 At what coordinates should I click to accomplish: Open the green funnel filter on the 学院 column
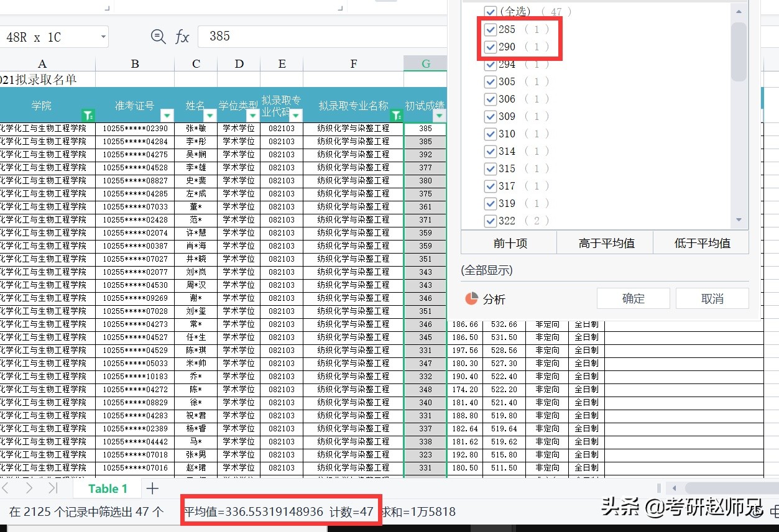point(88,114)
